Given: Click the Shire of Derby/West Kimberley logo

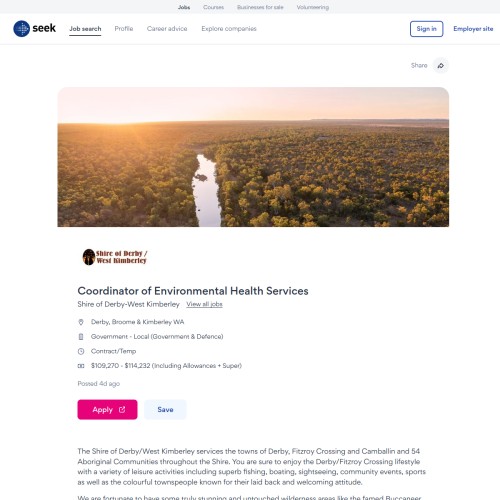Looking at the screenshot, I should (114, 257).
